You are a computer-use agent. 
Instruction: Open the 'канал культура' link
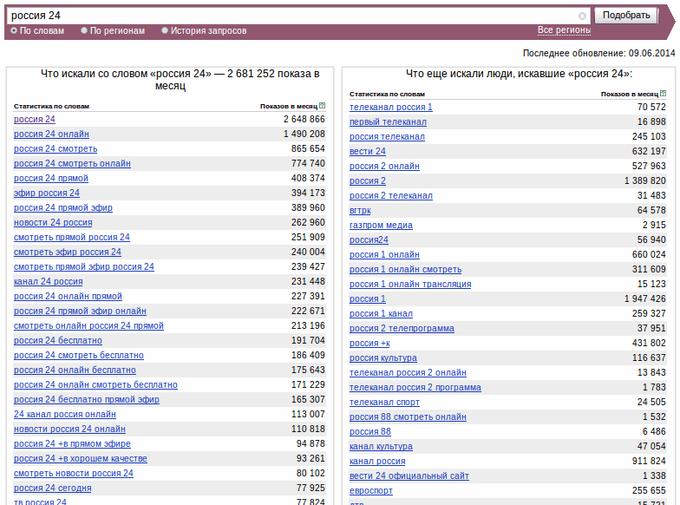381,446
